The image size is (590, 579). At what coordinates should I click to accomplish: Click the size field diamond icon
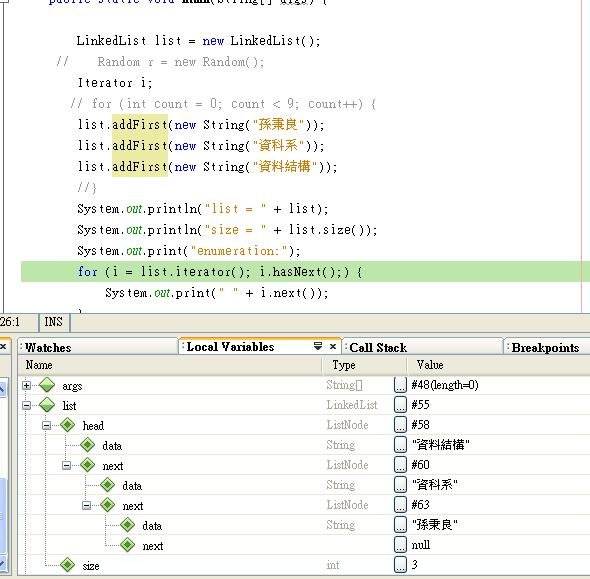[67, 564]
